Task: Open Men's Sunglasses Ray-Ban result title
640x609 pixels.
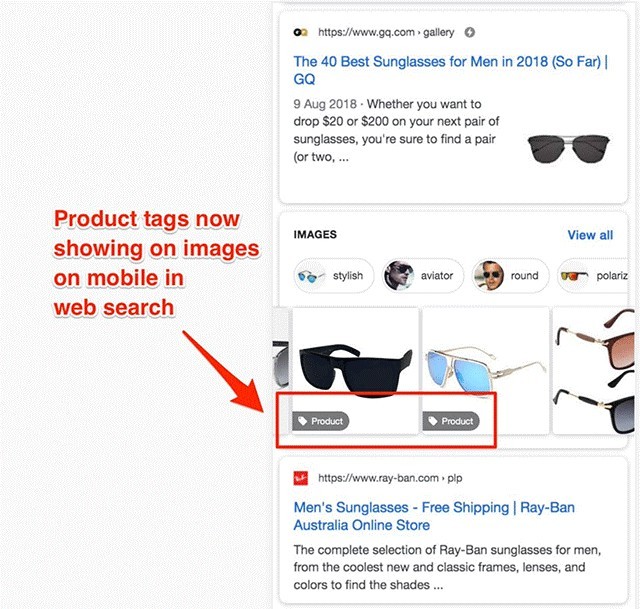Action: pyautogui.click(x=434, y=516)
